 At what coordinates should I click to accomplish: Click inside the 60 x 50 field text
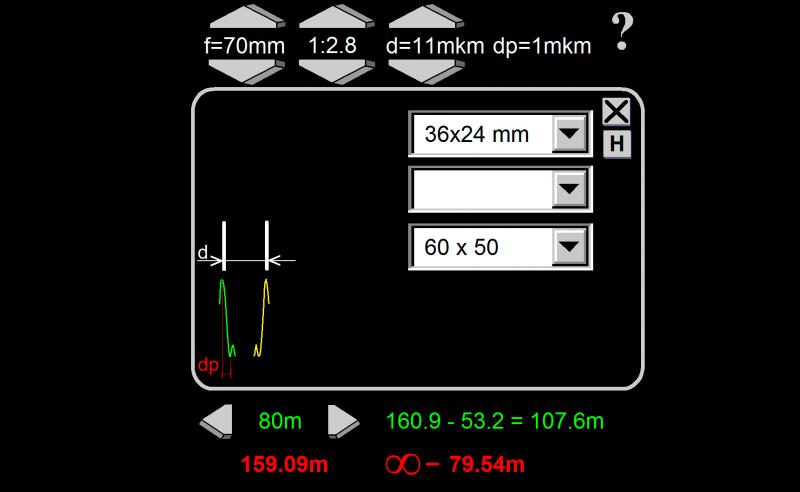461,248
